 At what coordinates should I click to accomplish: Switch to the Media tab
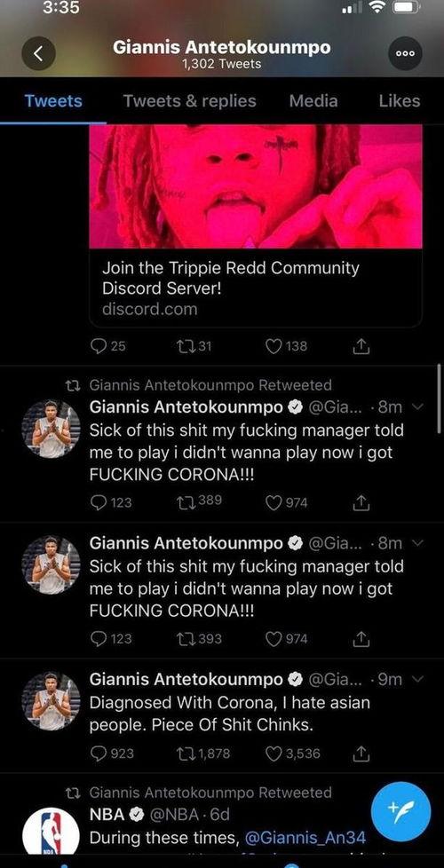(x=313, y=101)
